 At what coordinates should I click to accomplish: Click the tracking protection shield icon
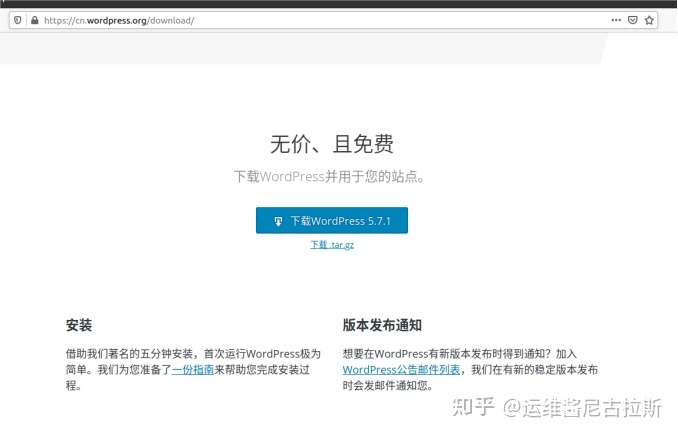(18, 20)
